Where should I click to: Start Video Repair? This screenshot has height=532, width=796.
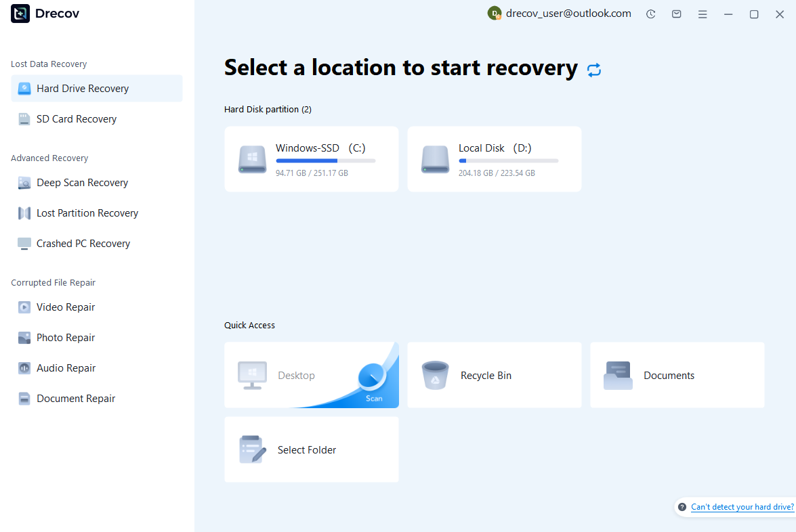tap(64, 307)
